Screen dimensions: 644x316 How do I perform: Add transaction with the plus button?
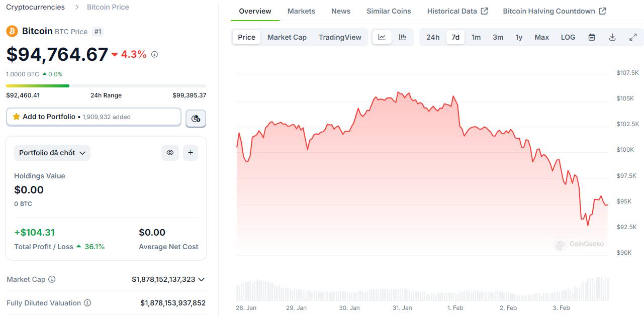point(190,153)
